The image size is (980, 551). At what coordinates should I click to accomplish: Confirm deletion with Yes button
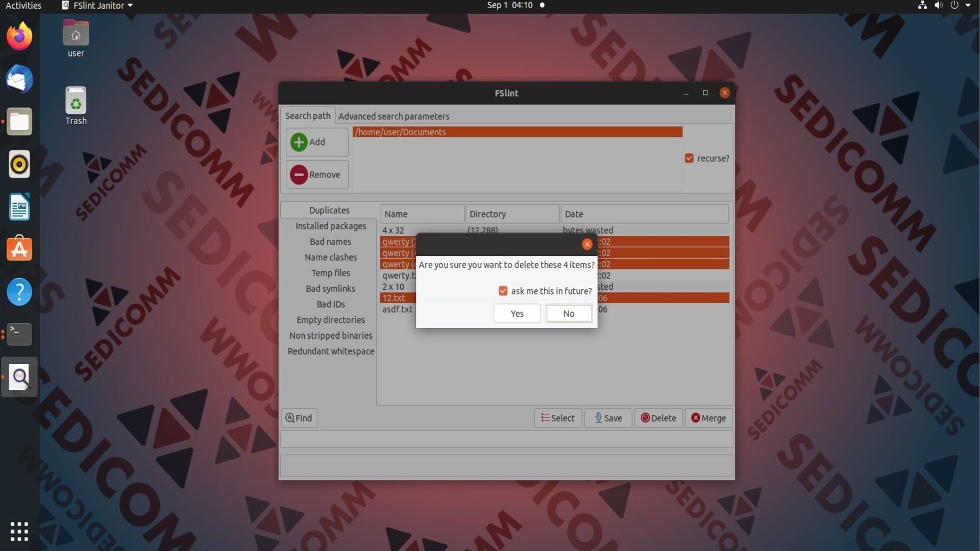point(517,313)
